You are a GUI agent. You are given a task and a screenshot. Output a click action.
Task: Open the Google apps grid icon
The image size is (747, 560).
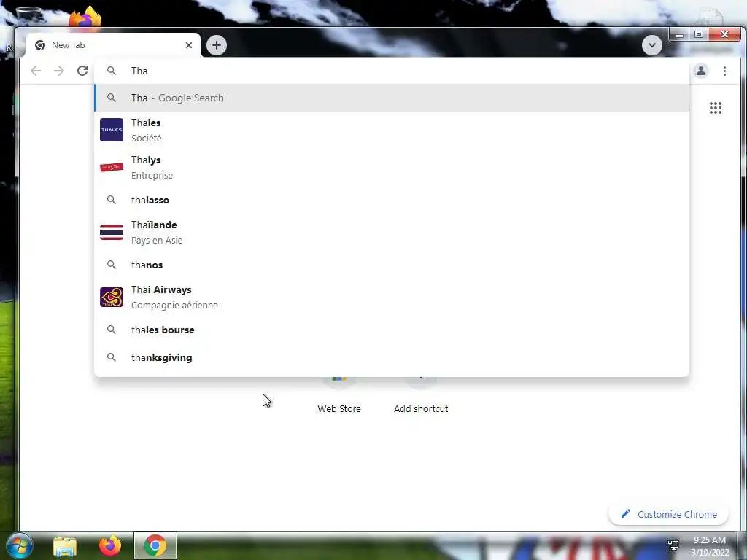coord(715,108)
